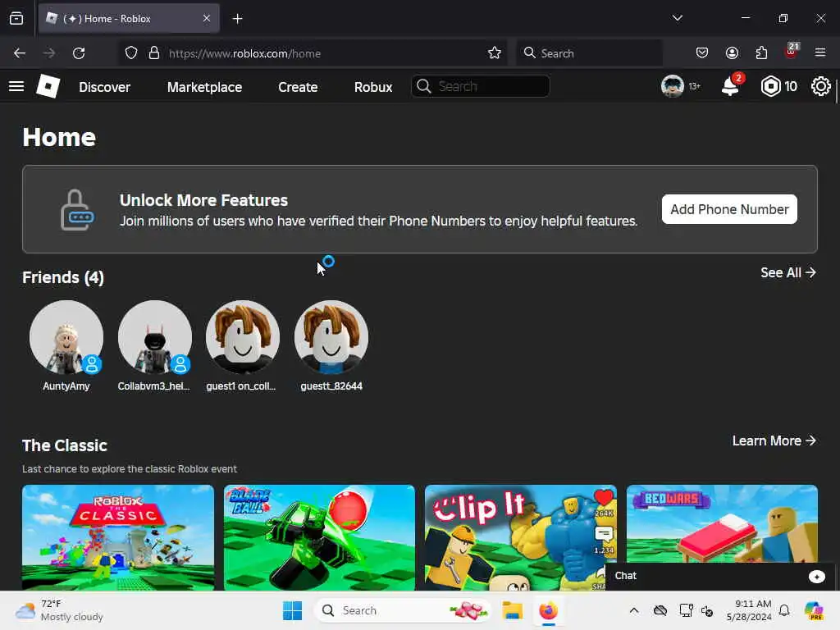The height and width of the screenshot is (630, 840).
Task: Open the uBlock Origin extension icon
Action: click(792, 52)
